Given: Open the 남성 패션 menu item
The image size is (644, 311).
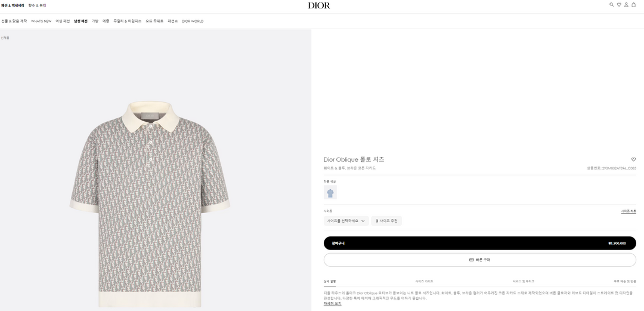Looking at the screenshot, I should tap(80, 21).
